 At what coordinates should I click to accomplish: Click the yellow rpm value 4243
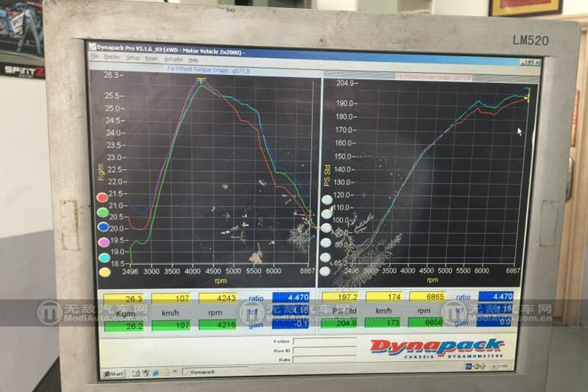pos(218,298)
